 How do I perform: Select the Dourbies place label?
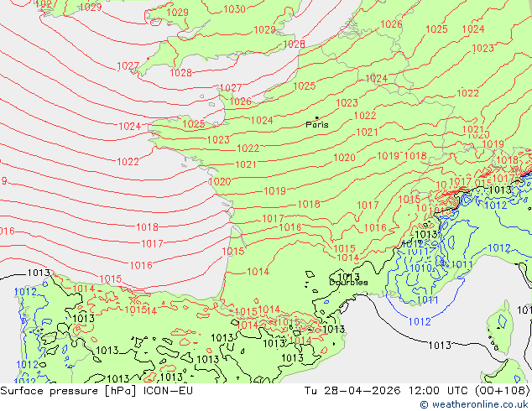(x=348, y=282)
